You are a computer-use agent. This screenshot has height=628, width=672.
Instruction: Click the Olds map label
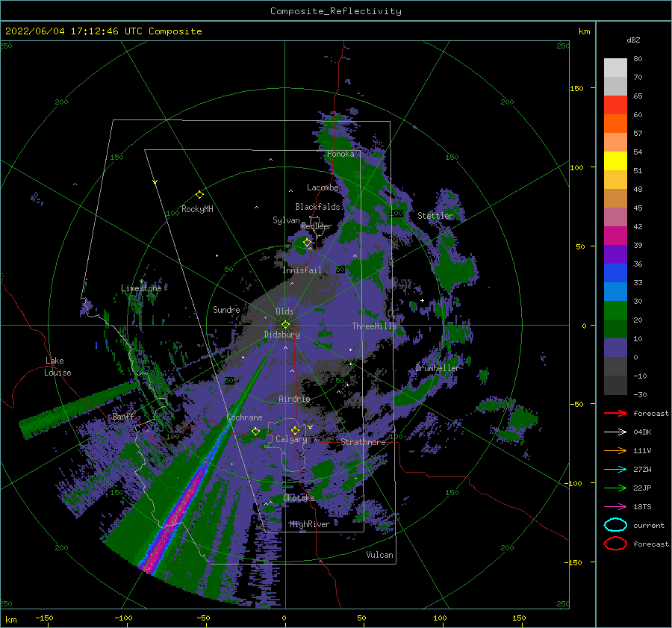284,311
